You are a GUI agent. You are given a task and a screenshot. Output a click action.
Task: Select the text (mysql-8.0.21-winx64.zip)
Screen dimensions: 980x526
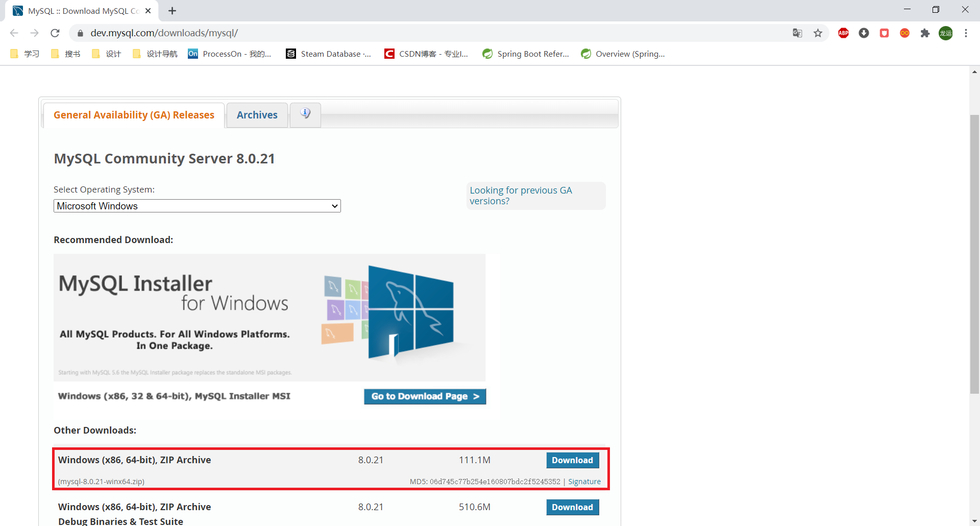(x=101, y=482)
